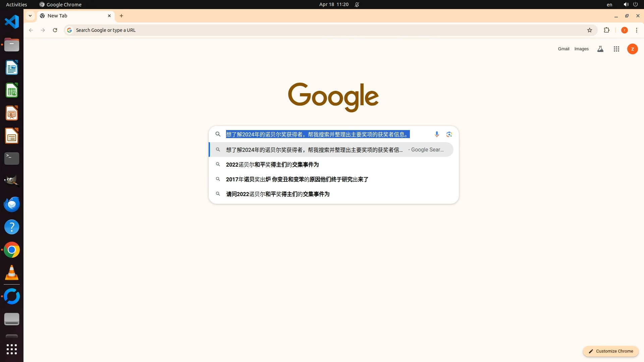644x362 pixels.
Task: Toggle do-not-disturb notification bell in top bar
Action: [357, 4]
